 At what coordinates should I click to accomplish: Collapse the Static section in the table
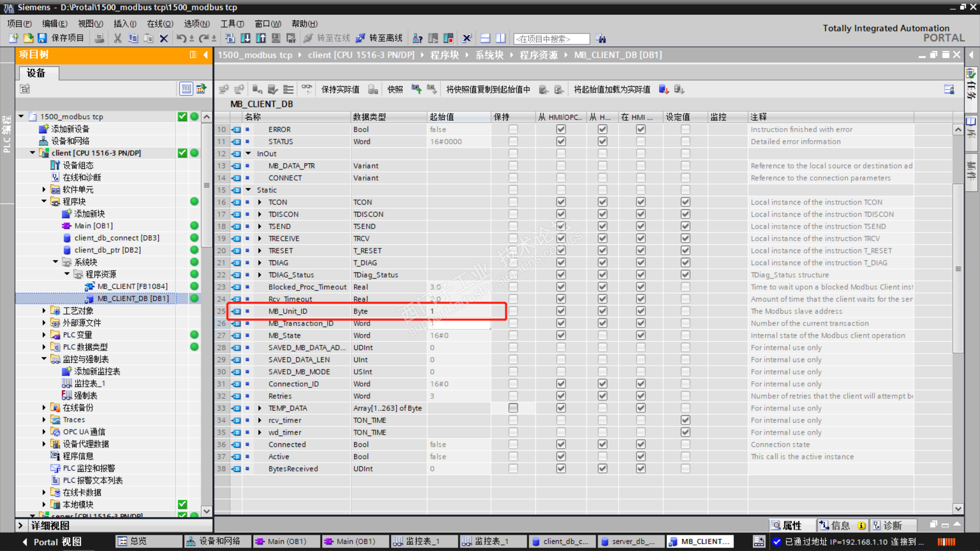[x=249, y=190]
